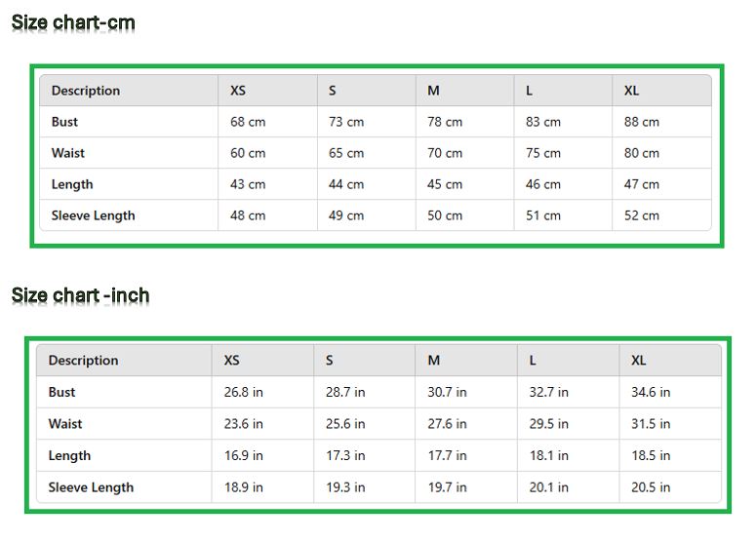
Task: Select the 45 cm length cell
Action: (445, 184)
